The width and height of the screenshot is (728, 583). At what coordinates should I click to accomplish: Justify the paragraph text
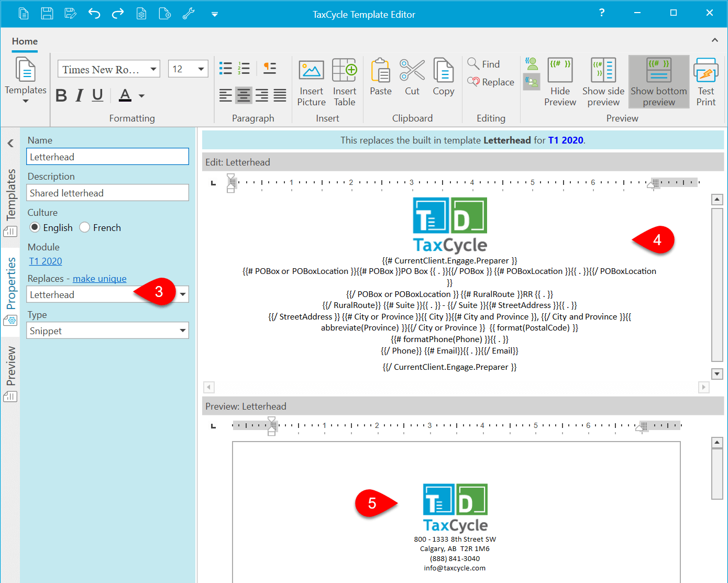(x=280, y=95)
